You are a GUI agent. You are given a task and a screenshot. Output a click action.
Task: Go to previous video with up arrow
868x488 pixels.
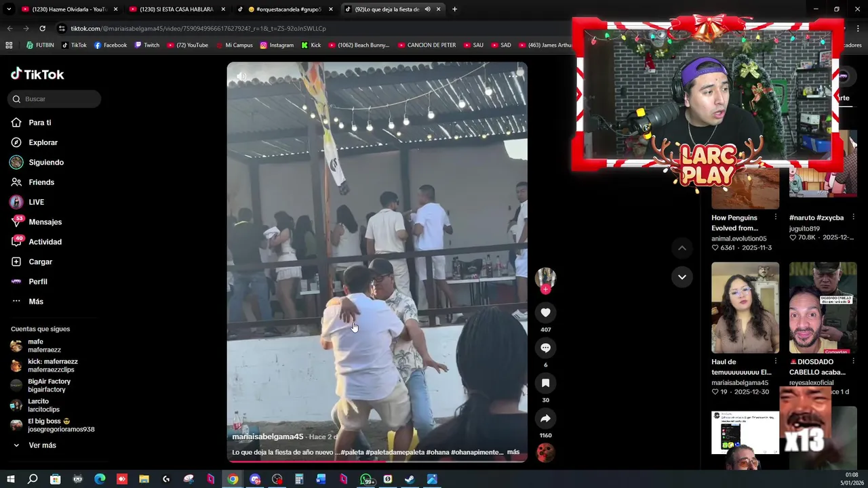pos(682,248)
